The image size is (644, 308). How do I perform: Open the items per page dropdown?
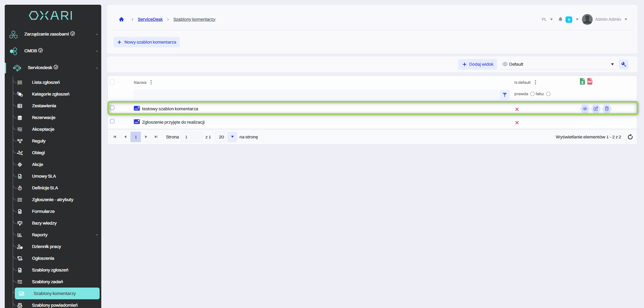(x=232, y=137)
